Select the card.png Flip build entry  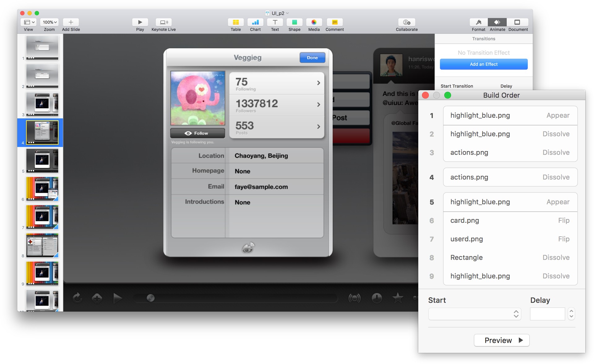[x=510, y=221]
